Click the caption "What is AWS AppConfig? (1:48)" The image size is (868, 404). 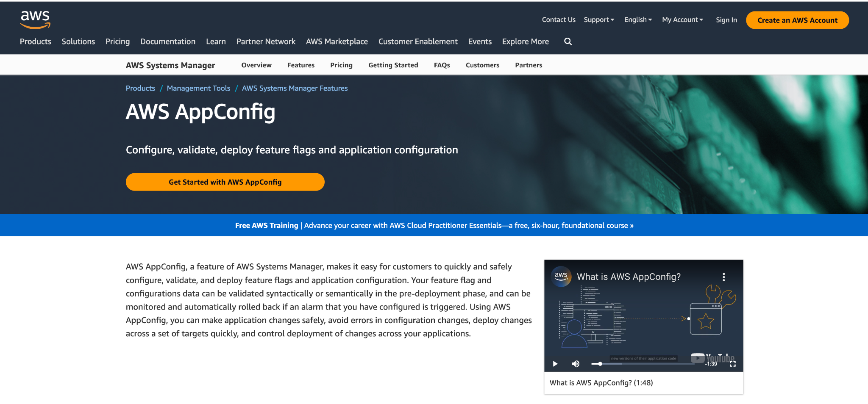601,383
